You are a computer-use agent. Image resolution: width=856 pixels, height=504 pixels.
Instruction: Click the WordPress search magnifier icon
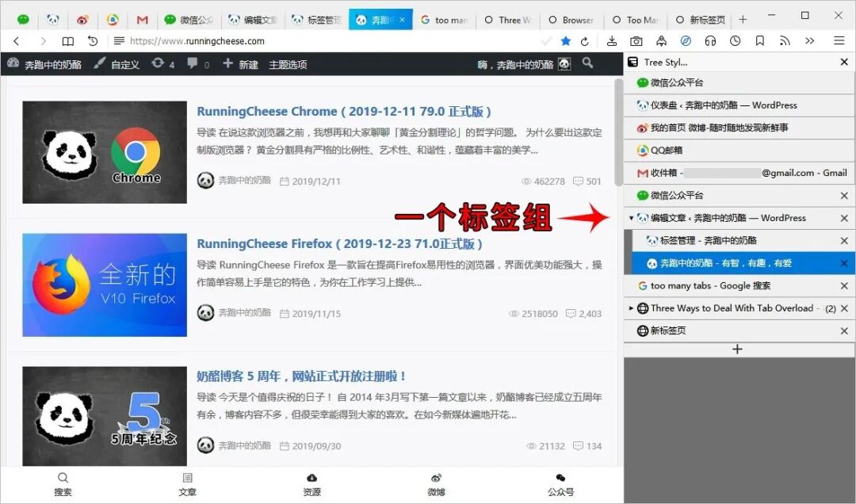pyautogui.click(x=587, y=63)
